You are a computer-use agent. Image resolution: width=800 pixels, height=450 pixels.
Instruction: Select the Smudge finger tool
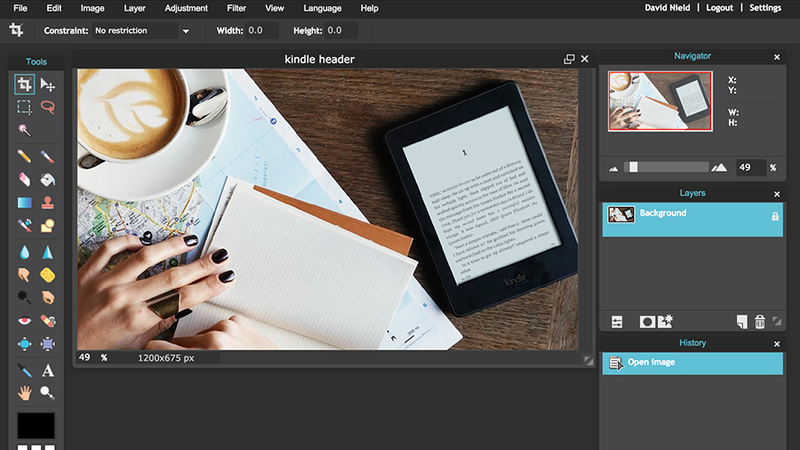pos(24,275)
